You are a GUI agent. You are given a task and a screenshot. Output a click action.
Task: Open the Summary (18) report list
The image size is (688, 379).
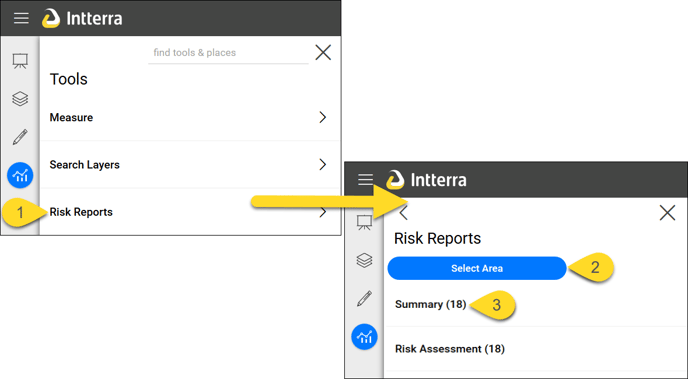[430, 304]
